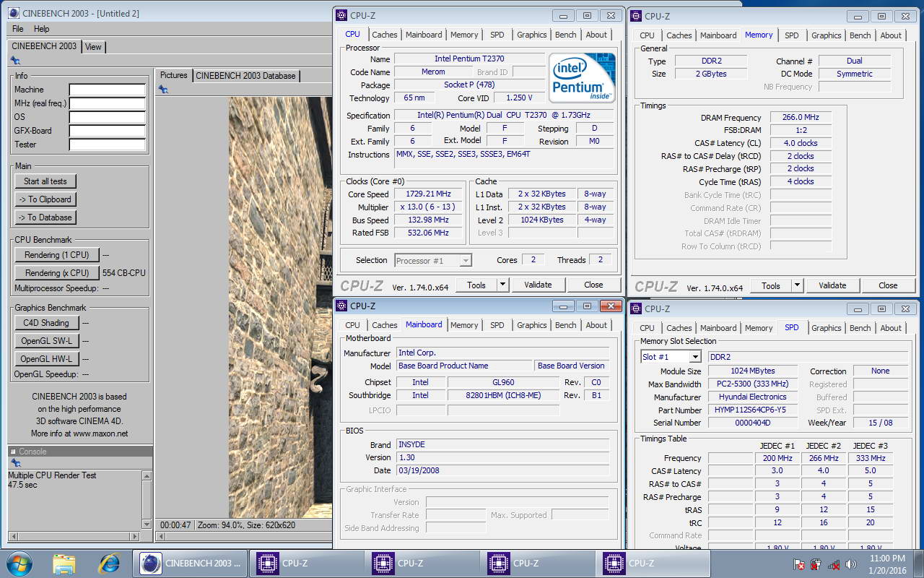Run OpenGL HW-L benchmark
Screen dimensions: 924x578
coord(46,359)
